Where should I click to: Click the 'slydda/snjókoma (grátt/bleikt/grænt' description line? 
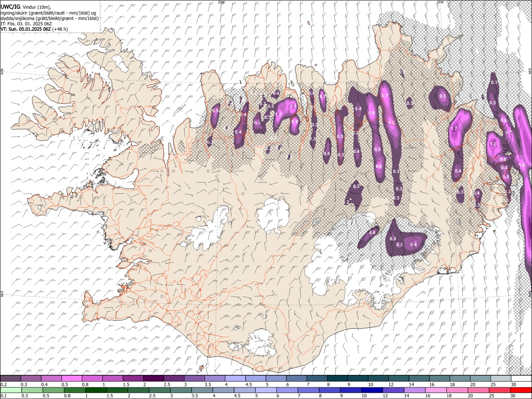tap(49, 18)
